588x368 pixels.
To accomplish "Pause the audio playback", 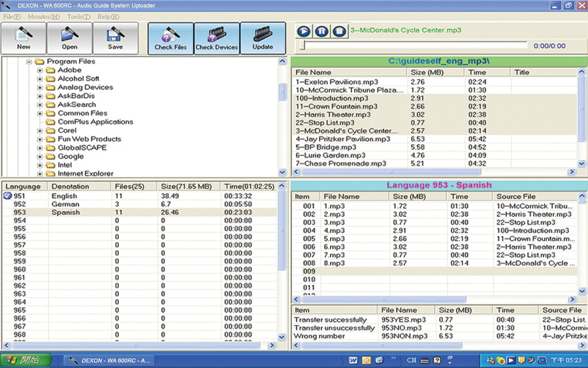I will tap(321, 31).
